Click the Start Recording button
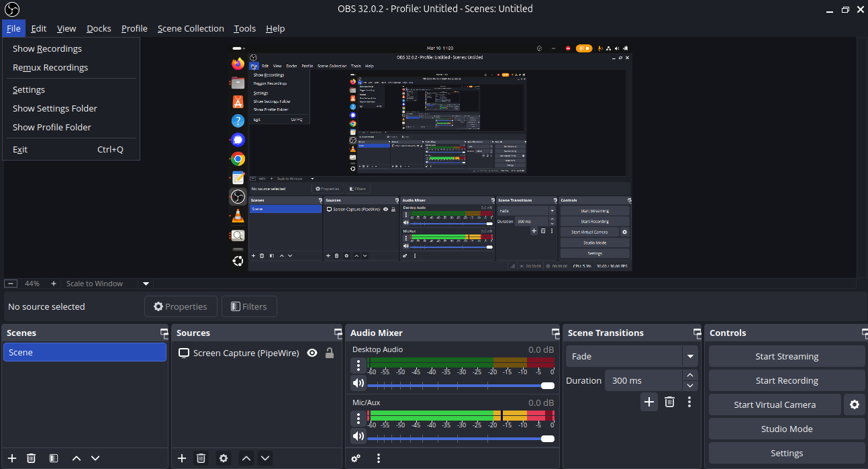Viewport: 868px width, 469px height. [x=786, y=380]
